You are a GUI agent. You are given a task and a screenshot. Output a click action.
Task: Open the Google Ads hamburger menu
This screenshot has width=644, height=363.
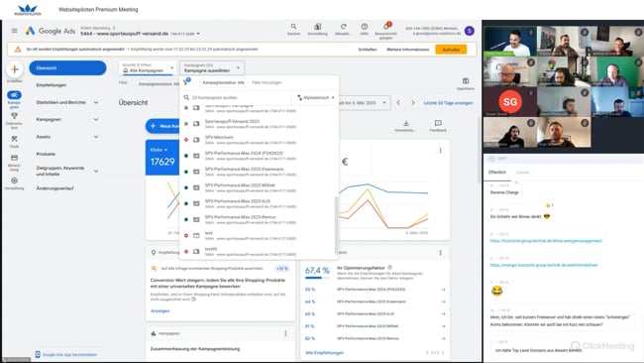pos(15,31)
